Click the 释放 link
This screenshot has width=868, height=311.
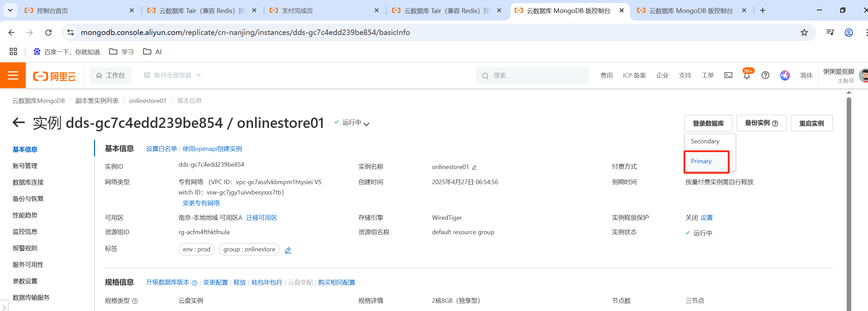click(240, 283)
